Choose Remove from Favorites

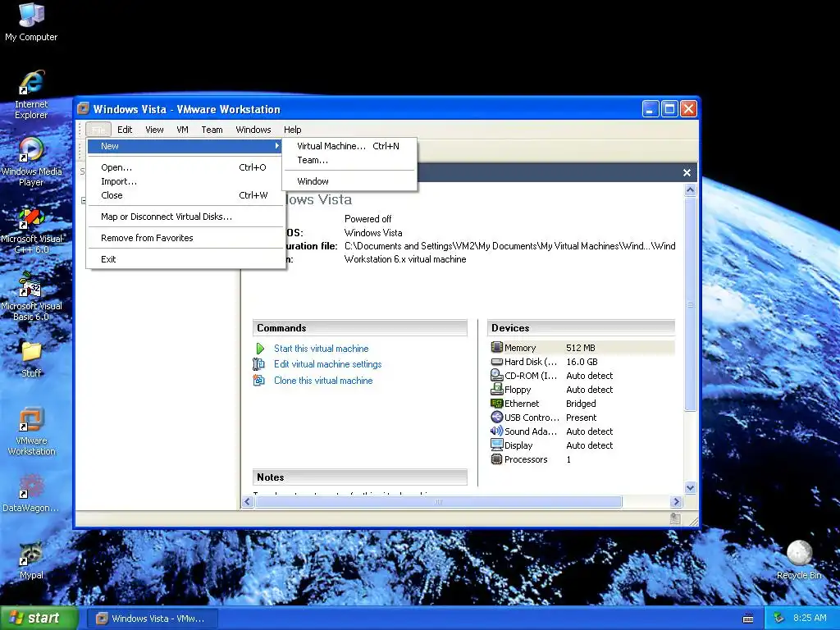(185, 238)
